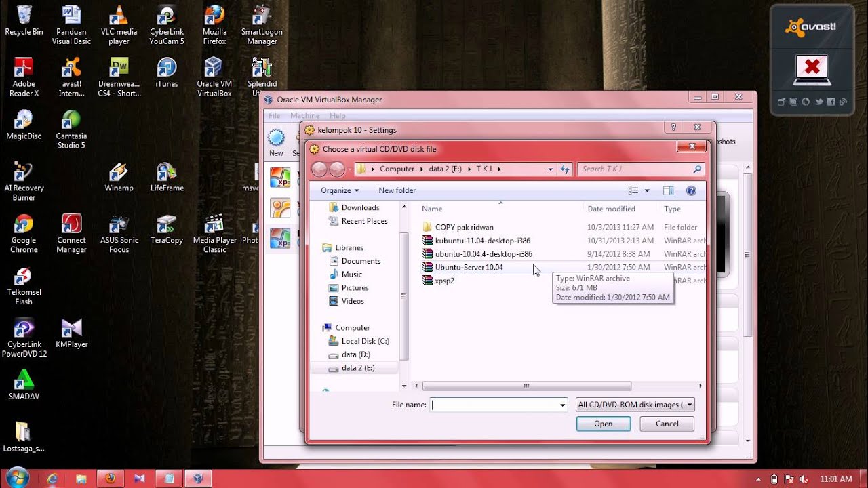Click the horizontal scrollbar of file list
Image resolution: width=868 pixels, height=488 pixels.
(x=527, y=386)
